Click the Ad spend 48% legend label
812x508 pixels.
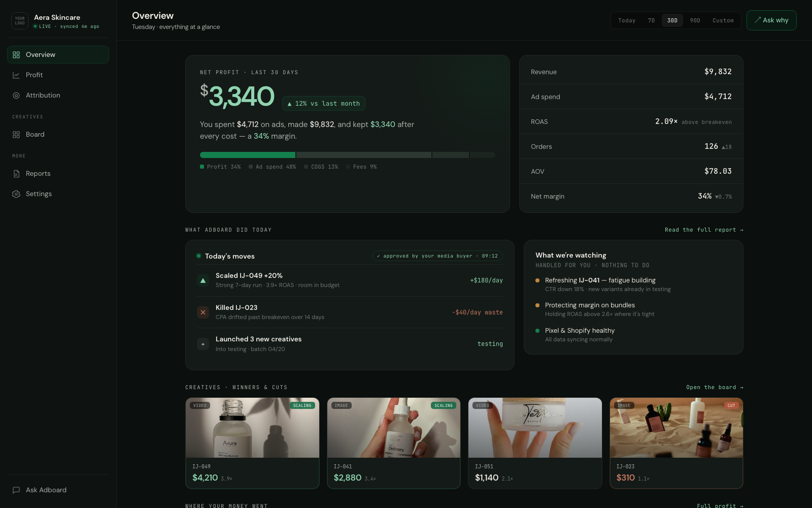(x=276, y=167)
